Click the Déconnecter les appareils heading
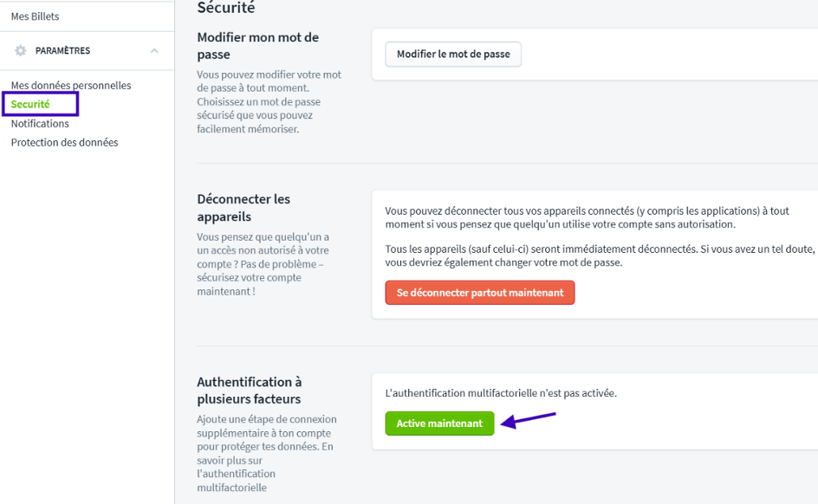818x504 pixels. [243, 208]
